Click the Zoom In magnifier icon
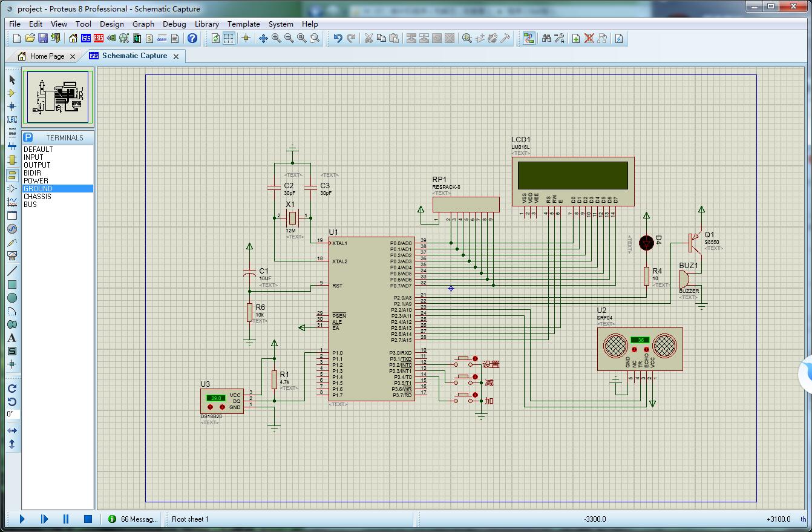812x532 pixels. tap(277, 38)
